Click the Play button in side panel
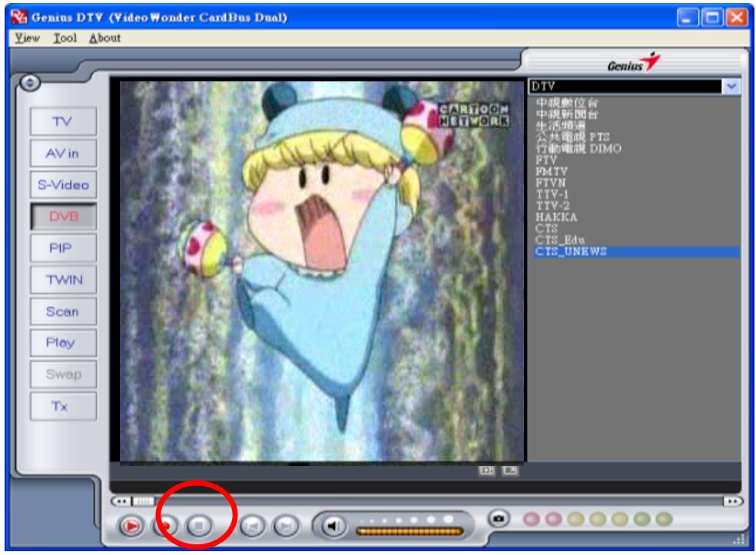This screenshot has width=756, height=555. point(63,343)
